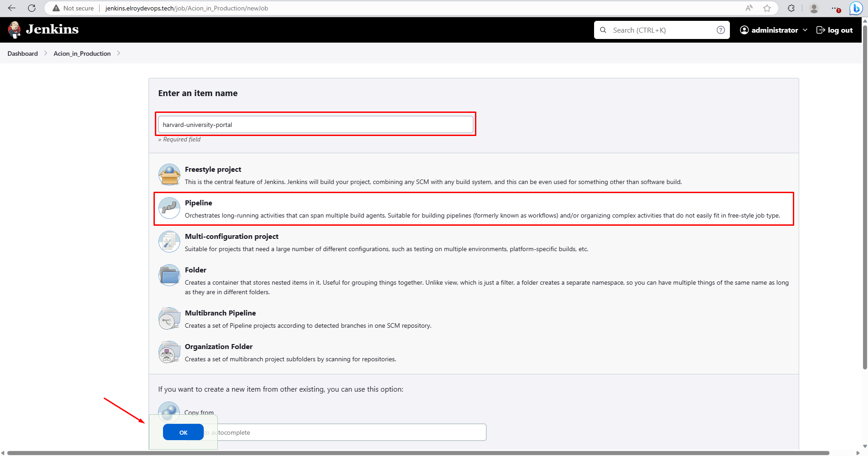Click the search help question mark icon
The width and height of the screenshot is (868, 456).
coord(721,30)
